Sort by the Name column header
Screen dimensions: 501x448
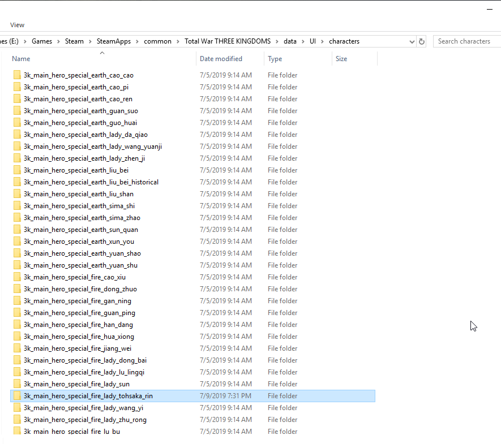pyautogui.click(x=21, y=59)
